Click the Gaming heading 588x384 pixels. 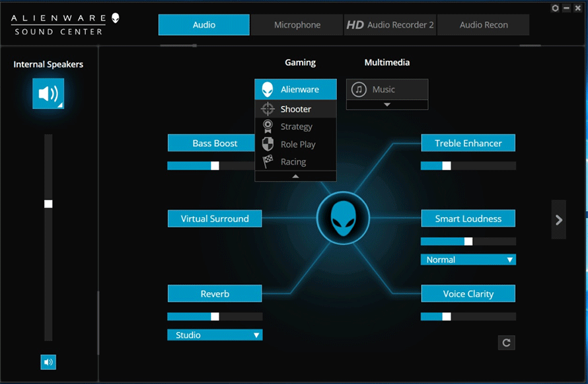point(300,62)
